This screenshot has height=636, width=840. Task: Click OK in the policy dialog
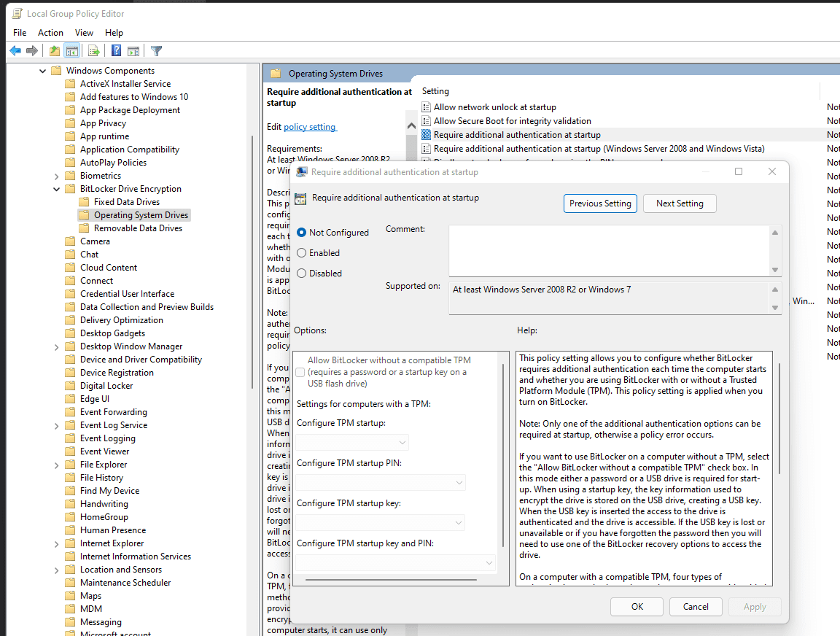click(x=637, y=607)
